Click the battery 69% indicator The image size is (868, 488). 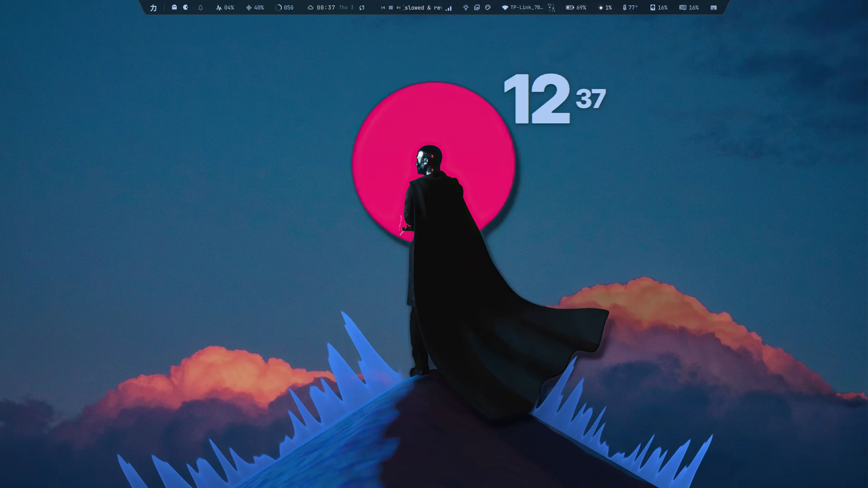tap(576, 8)
